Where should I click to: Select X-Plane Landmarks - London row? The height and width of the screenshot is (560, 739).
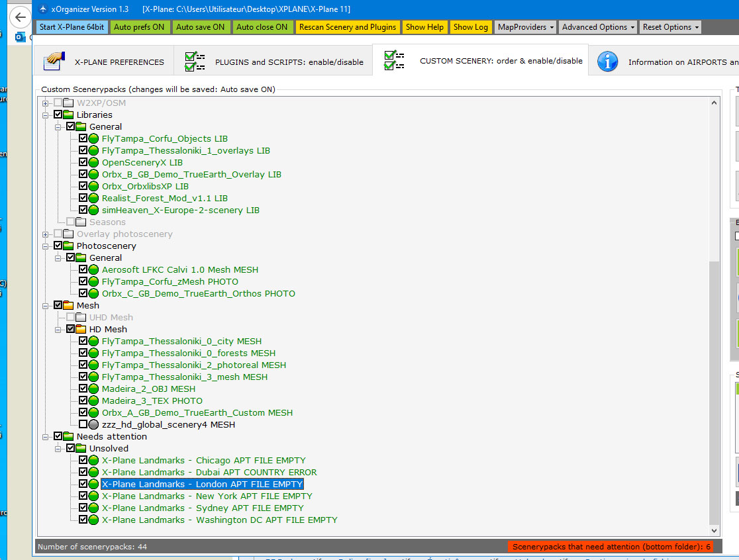click(202, 484)
